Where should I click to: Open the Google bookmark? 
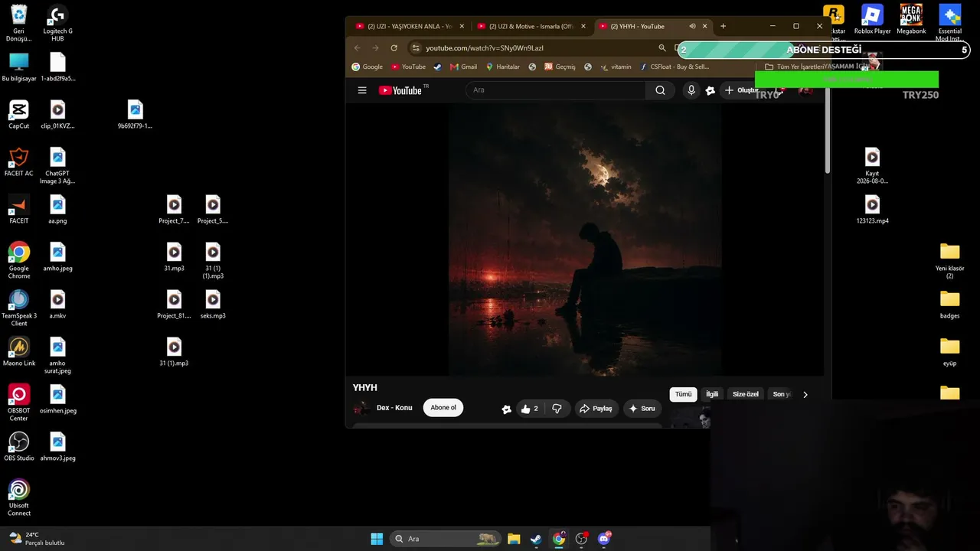tap(367, 67)
